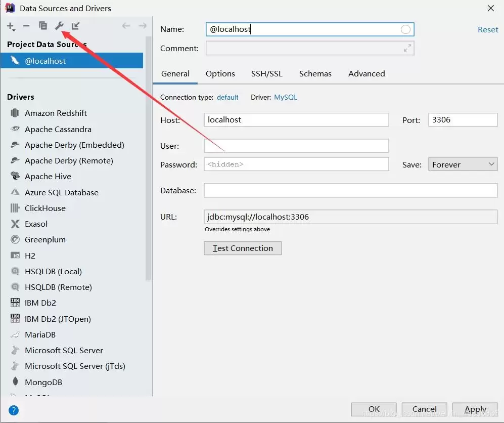The height and width of the screenshot is (423, 504).
Task: Switch to the General tab
Action: (x=175, y=74)
